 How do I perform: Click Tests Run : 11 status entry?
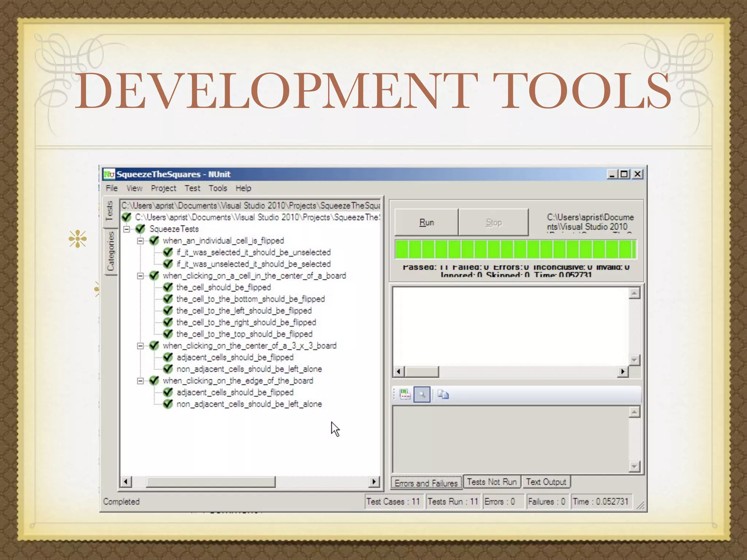pos(453,502)
